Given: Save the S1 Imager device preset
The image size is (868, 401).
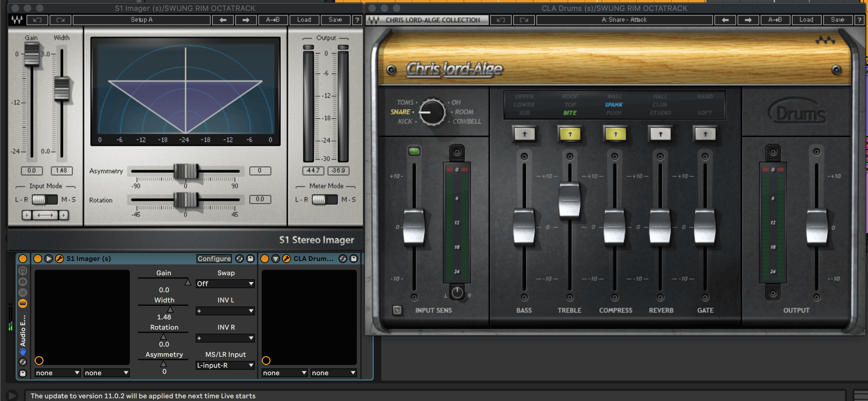Looking at the screenshot, I should point(250,259).
